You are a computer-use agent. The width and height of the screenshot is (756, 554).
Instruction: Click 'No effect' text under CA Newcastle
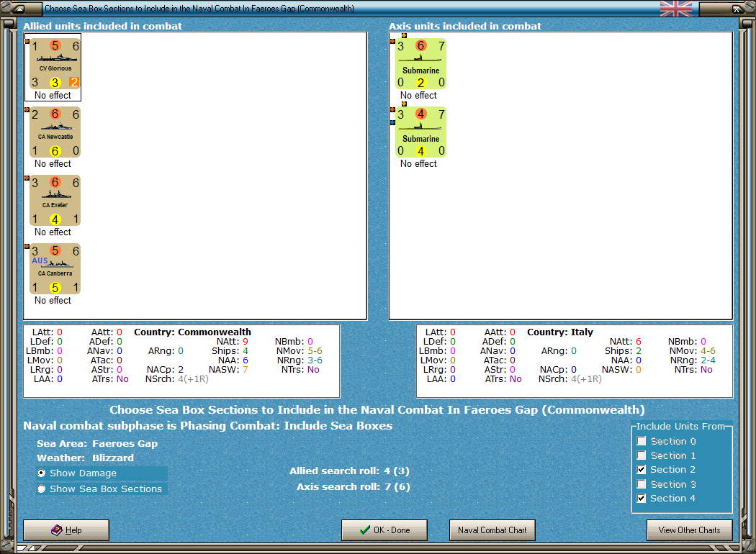point(53,164)
